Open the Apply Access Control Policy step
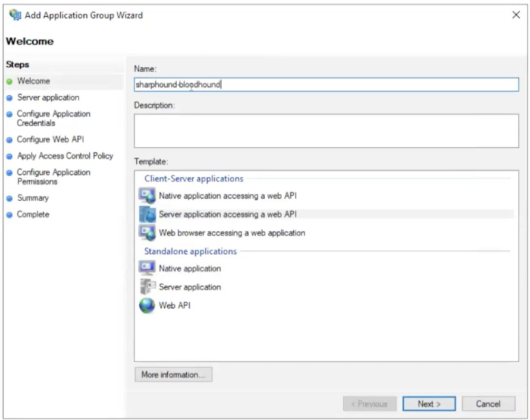Viewport: 530px width, 420px height. [65, 156]
